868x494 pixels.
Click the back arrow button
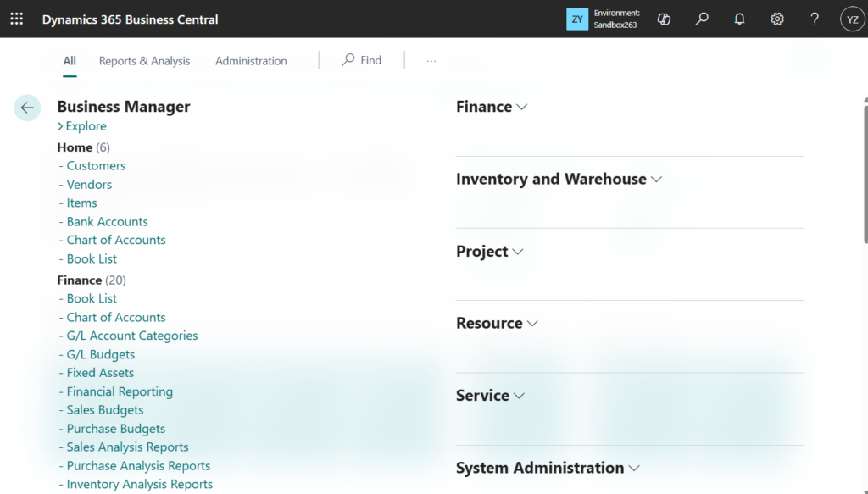[27, 108]
